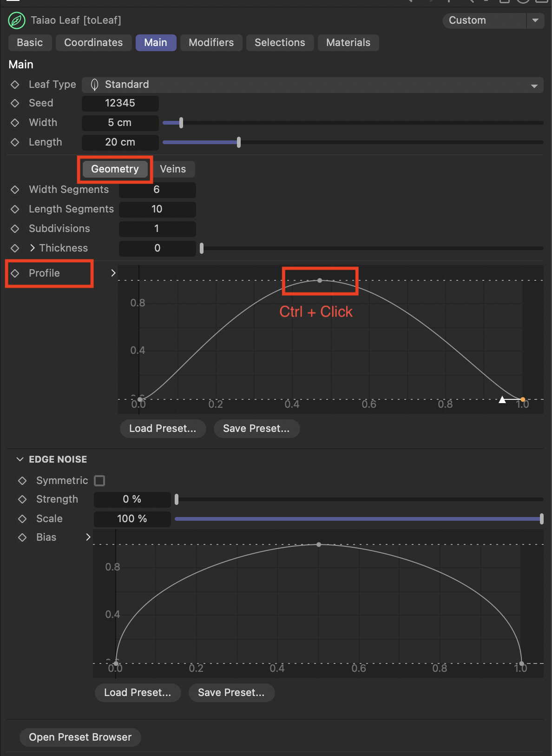552x756 pixels.
Task: Switch to the Basic tab
Action: (30, 43)
